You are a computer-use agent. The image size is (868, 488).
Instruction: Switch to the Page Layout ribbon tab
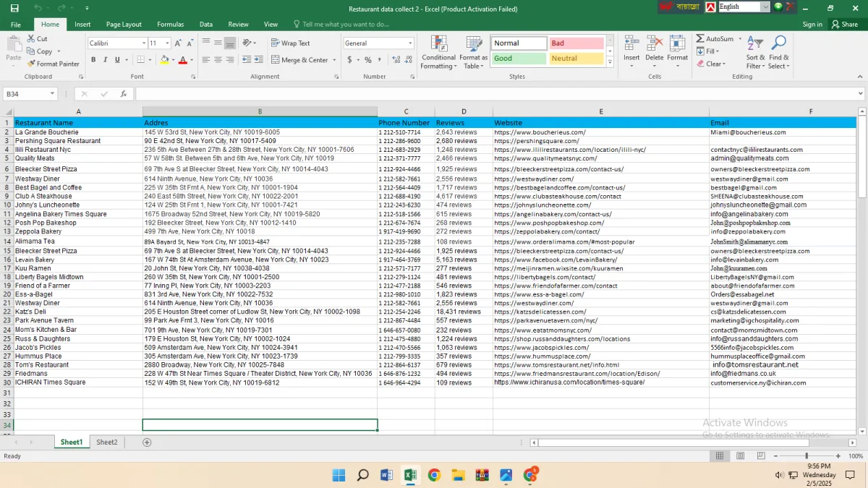pos(124,24)
